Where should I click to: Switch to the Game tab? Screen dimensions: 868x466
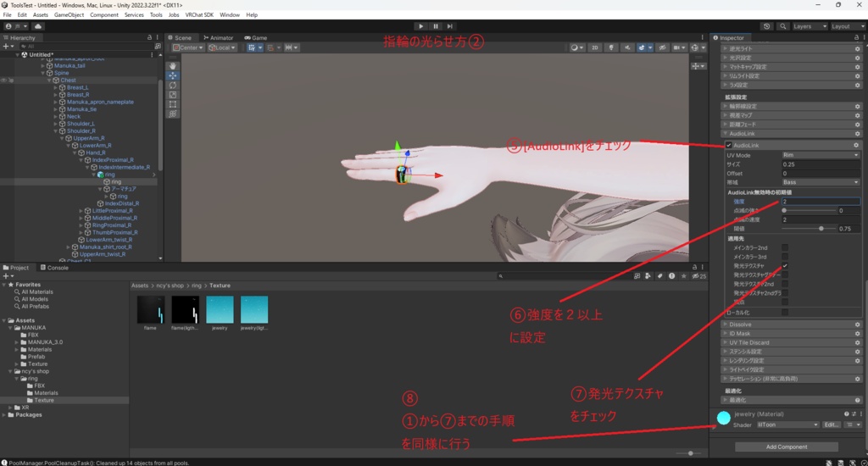[256, 37]
